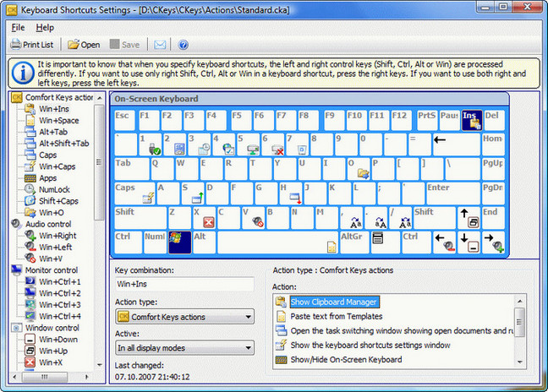Click the envelope email icon in toolbar

pos(160,45)
